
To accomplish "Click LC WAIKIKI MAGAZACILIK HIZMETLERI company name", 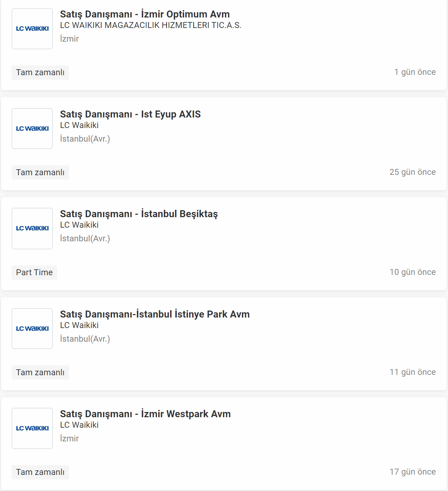I will point(150,25).
